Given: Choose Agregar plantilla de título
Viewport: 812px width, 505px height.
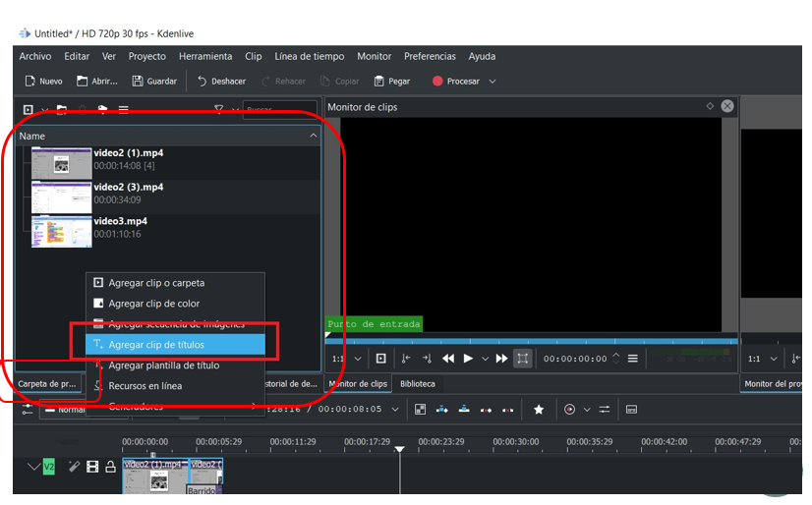Looking at the screenshot, I should click(x=176, y=365).
